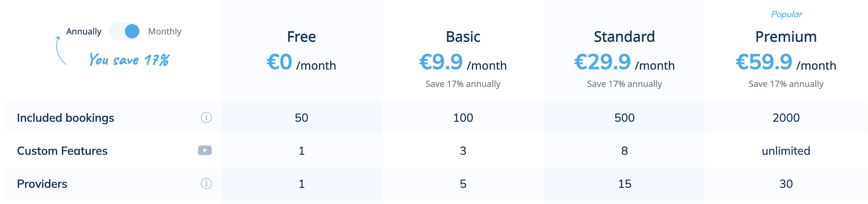Image resolution: width=868 pixels, height=204 pixels.
Task: Click the Free plan heading
Action: click(x=302, y=37)
